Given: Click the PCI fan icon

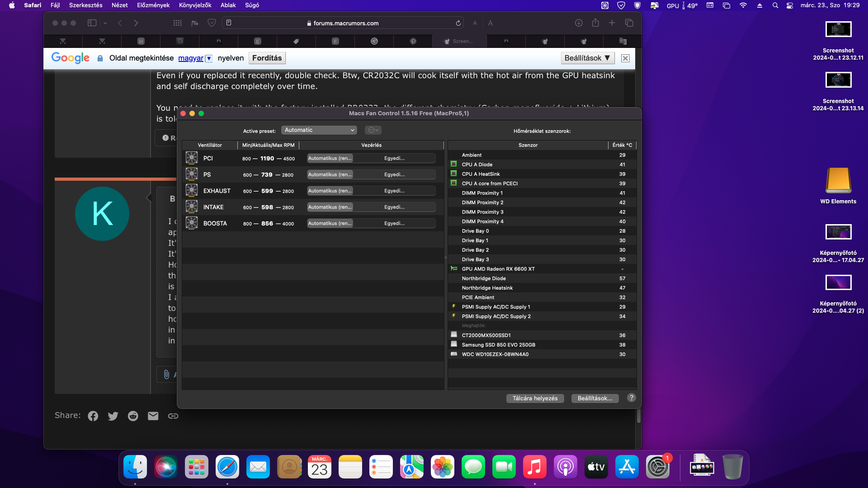Looking at the screenshot, I should [192, 158].
